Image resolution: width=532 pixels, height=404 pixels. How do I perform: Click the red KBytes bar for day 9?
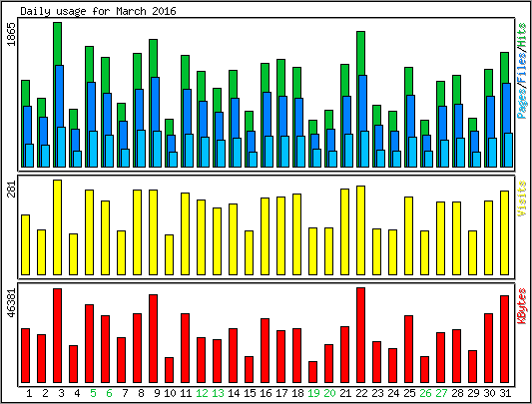pyautogui.click(x=153, y=338)
